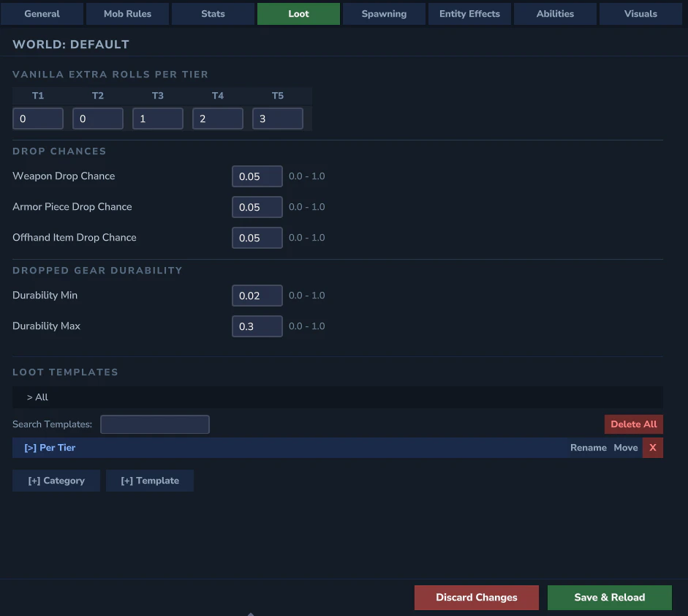Rename the Per Tier category
Screen dimensions: 688x616
tap(589, 448)
